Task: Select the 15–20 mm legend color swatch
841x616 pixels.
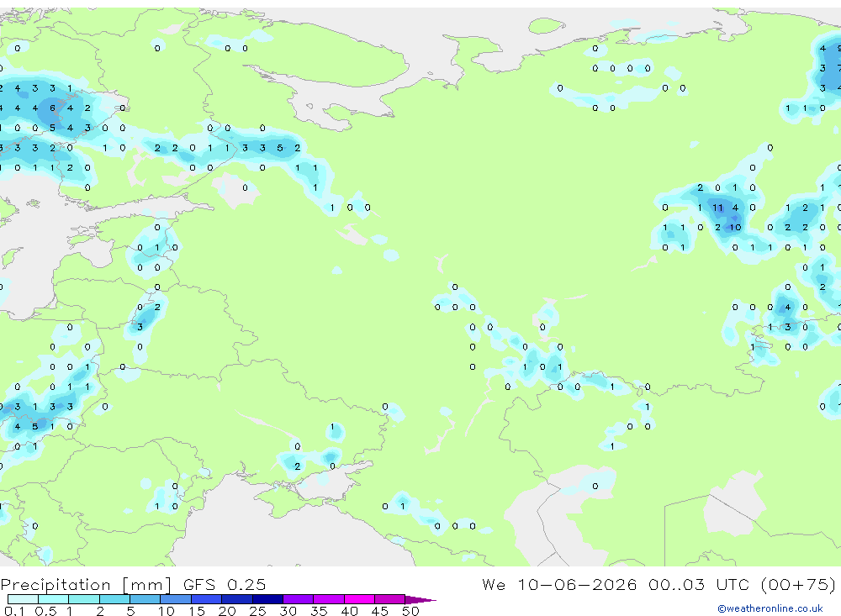Action: 207,599
